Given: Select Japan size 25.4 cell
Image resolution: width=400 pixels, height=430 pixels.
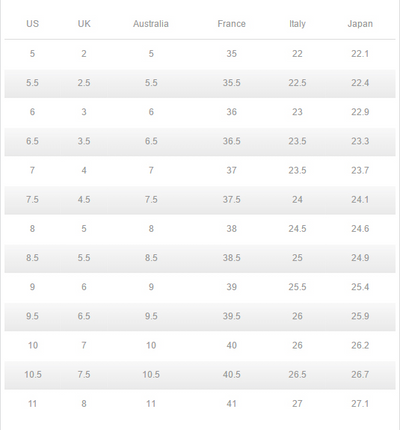Looking at the screenshot, I should click(360, 287).
